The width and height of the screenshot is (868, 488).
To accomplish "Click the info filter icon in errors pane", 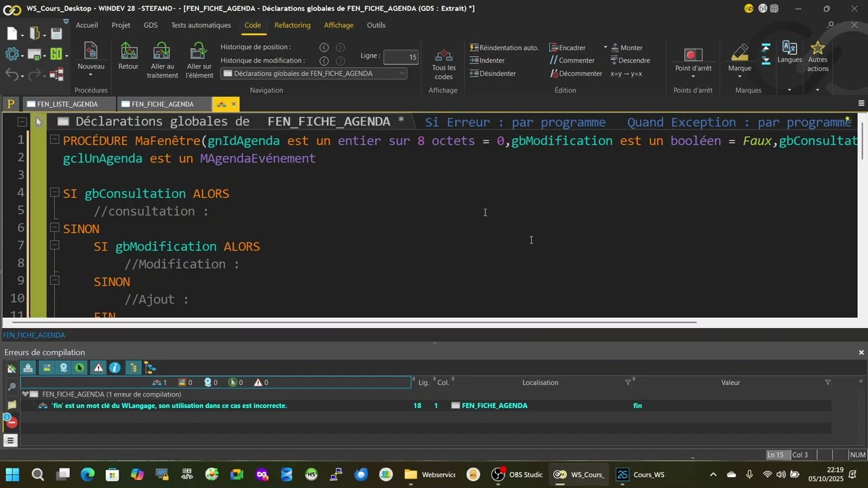I will coord(115,367).
